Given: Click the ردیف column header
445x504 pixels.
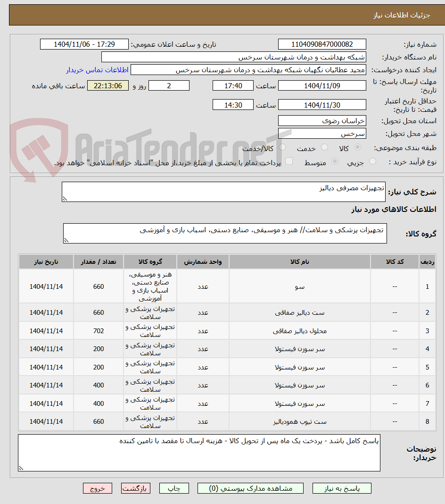Looking at the screenshot, I should [x=427, y=261].
